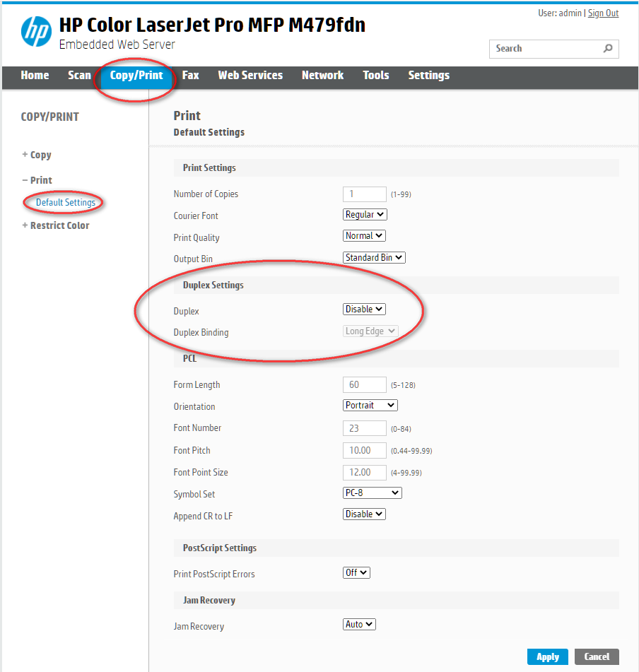Viewport: 639px width, 672px height.
Task: Expand the Restrict Color section
Action: point(56,225)
